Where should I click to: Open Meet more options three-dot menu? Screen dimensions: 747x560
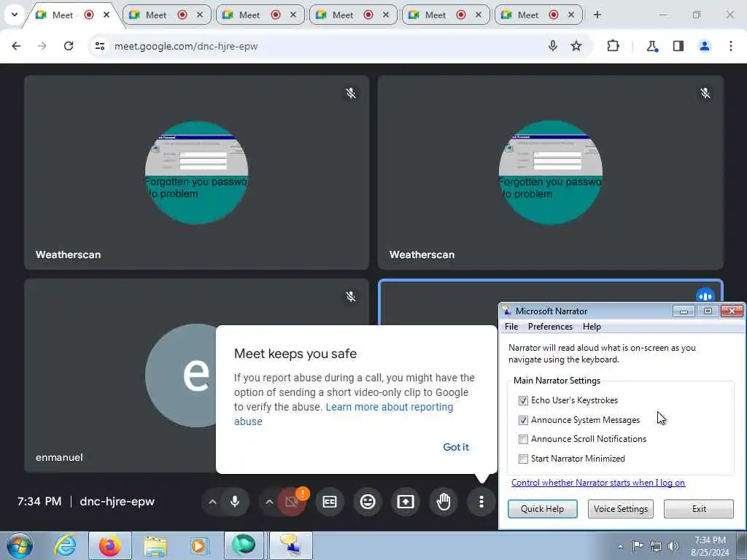(481, 502)
